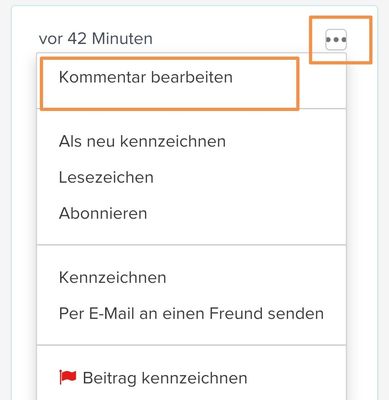Bookmark this comment from the menu
This screenshot has height=400, width=389.
click(x=106, y=177)
